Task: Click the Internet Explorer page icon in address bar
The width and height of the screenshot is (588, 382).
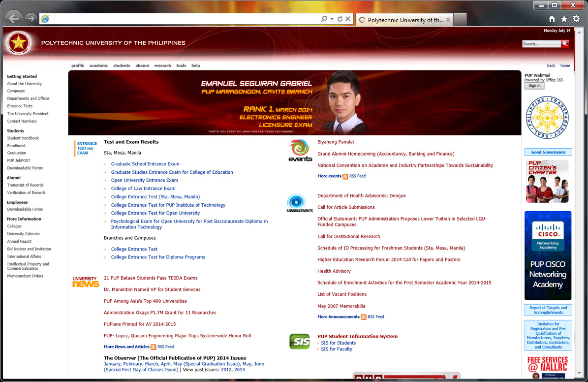Action: click(45, 19)
